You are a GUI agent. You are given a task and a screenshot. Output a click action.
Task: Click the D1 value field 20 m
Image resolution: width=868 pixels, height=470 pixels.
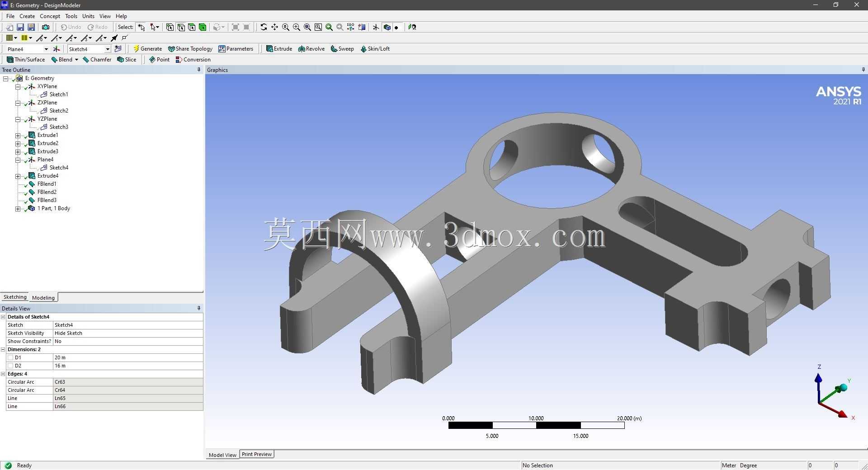coord(128,357)
